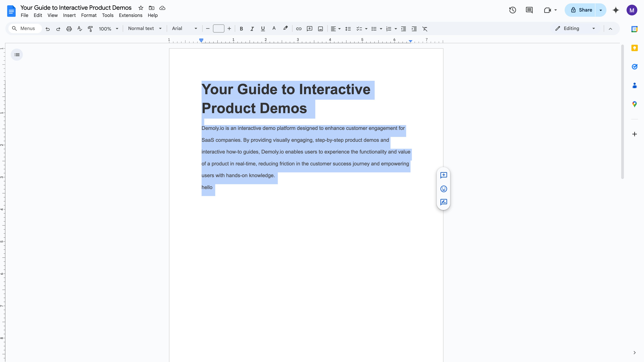
Task: Open the Share options dropdown arrow
Action: click(601, 10)
